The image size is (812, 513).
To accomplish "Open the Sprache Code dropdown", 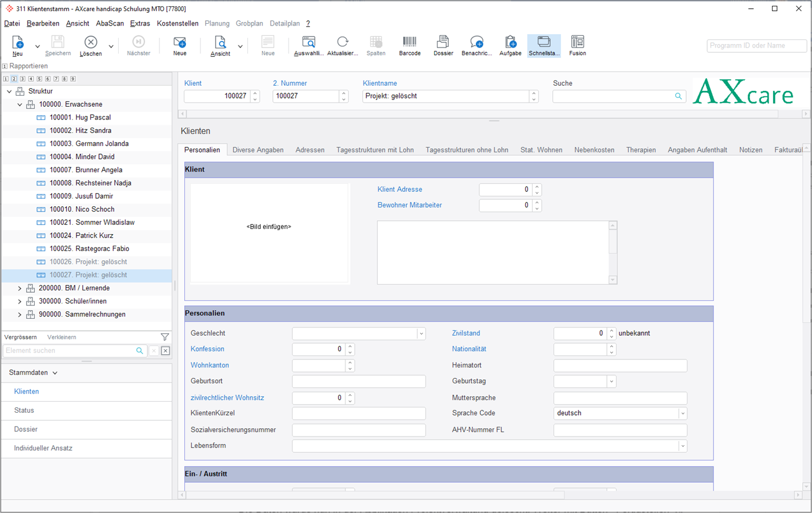I will click(x=683, y=414).
